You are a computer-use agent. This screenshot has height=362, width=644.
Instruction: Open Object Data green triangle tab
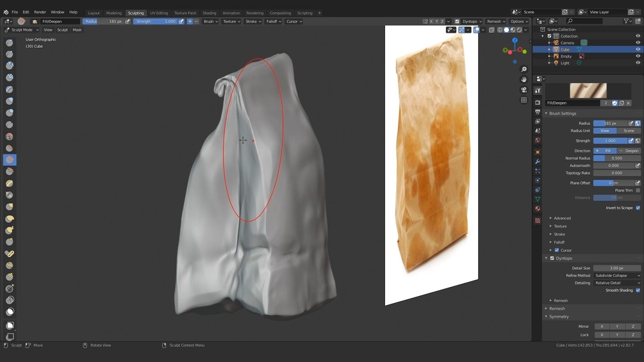click(538, 199)
